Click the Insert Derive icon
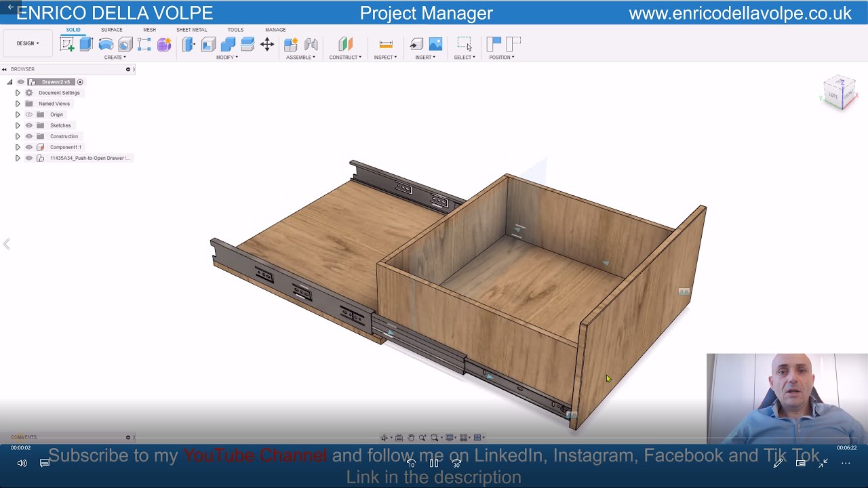Screen dimensions: 868x488 point(416,45)
